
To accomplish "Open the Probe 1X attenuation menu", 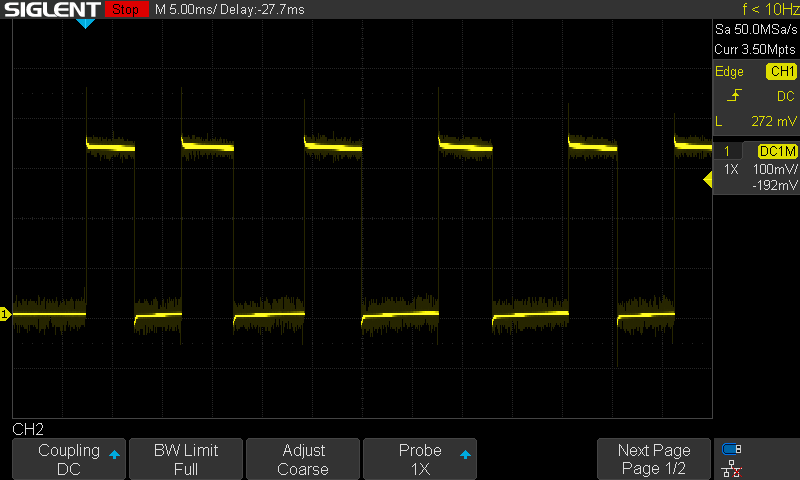I will tap(420, 459).
